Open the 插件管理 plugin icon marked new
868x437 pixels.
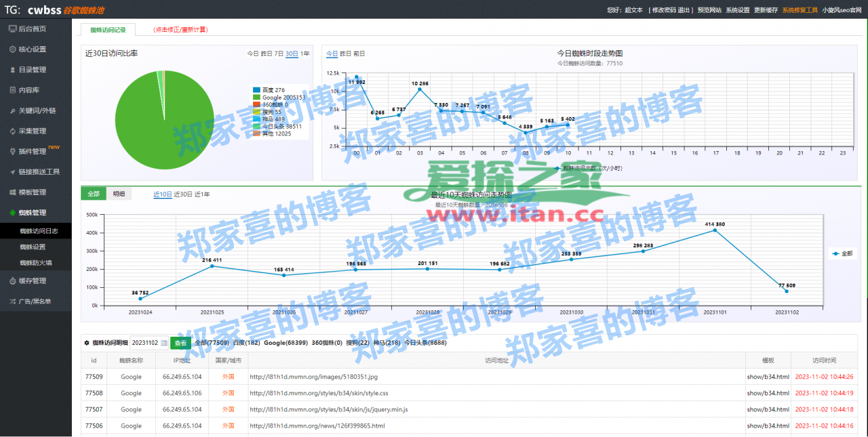coord(12,150)
